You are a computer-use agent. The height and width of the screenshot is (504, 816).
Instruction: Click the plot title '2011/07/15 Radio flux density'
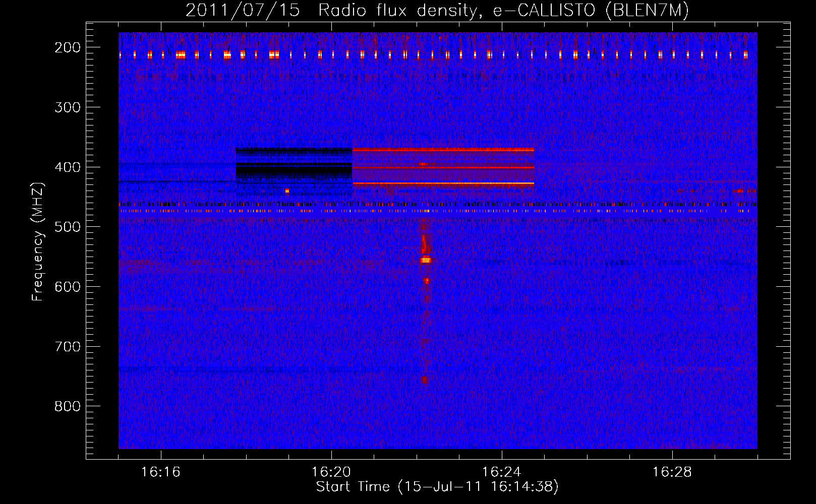[x=437, y=10]
